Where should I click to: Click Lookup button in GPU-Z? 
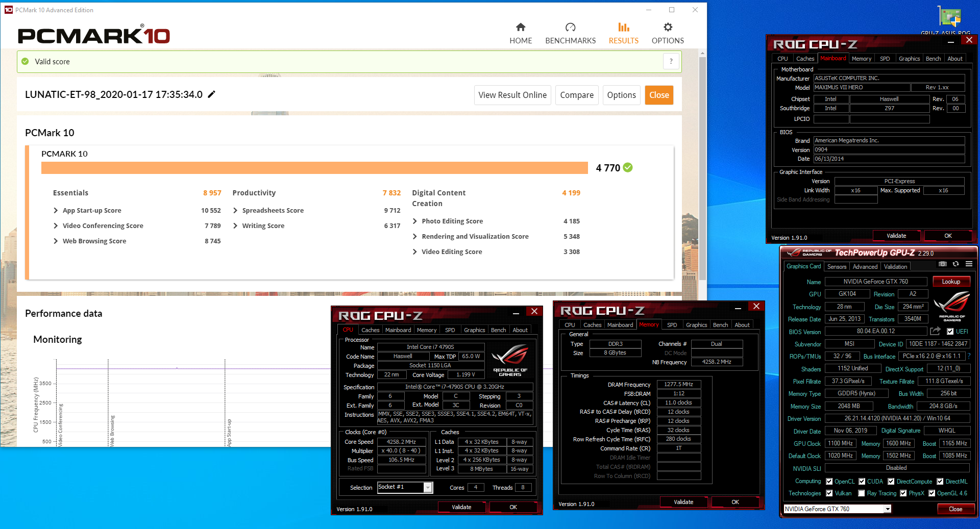click(951, 282)
